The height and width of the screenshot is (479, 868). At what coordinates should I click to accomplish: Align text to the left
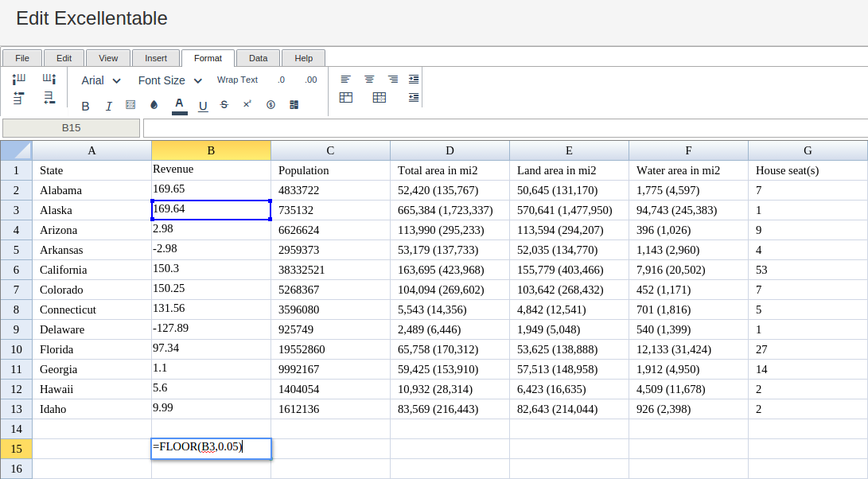[x=345, y=80]
